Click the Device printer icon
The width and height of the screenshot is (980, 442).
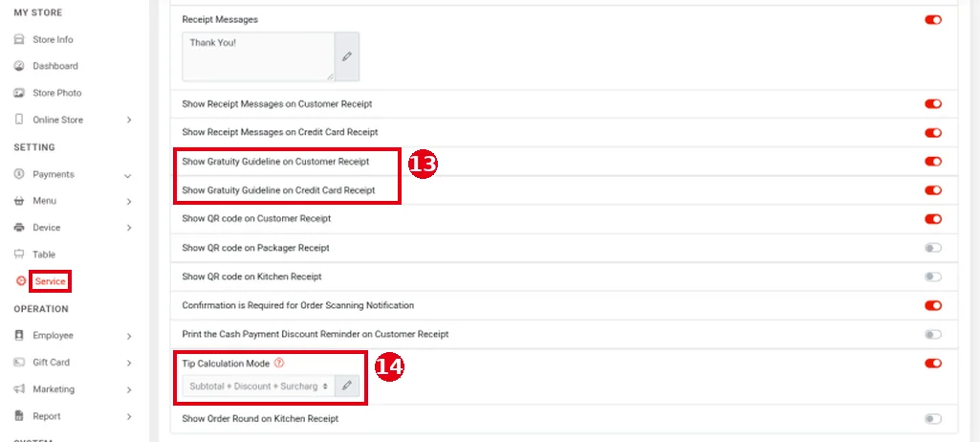[19, 228]
